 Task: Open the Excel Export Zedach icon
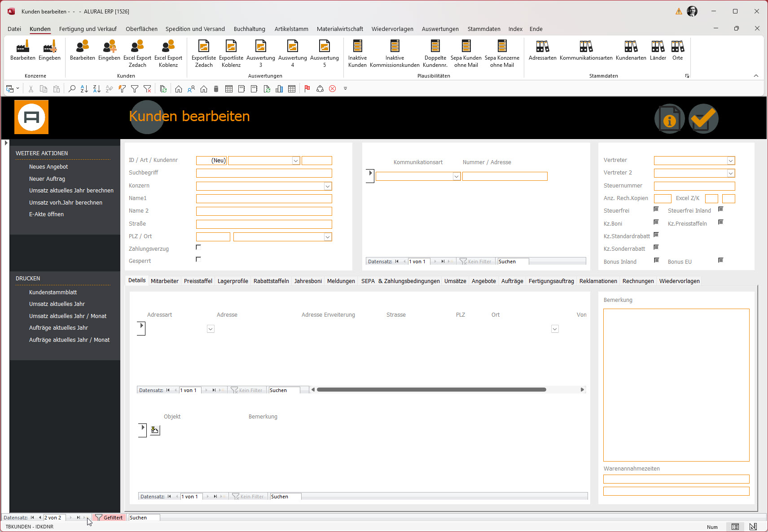point(137,47)
